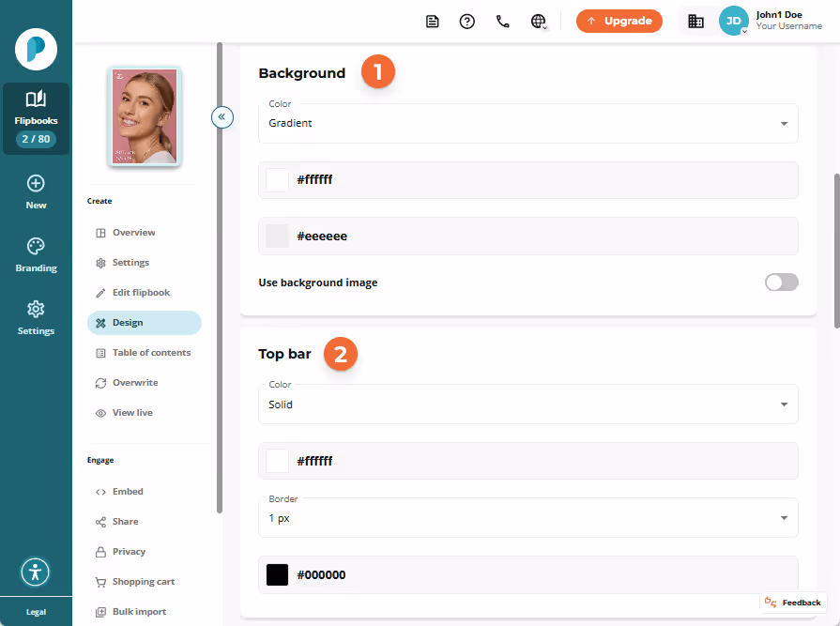Click the company building icon
This screenshot has height=626, width=840.
click(695, 22)
